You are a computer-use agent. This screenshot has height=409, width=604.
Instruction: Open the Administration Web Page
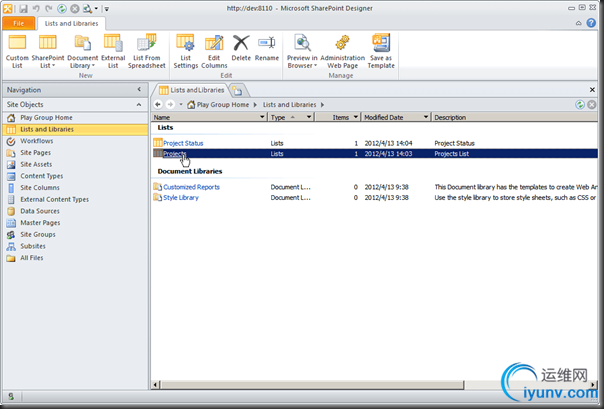tap(342, 51)
